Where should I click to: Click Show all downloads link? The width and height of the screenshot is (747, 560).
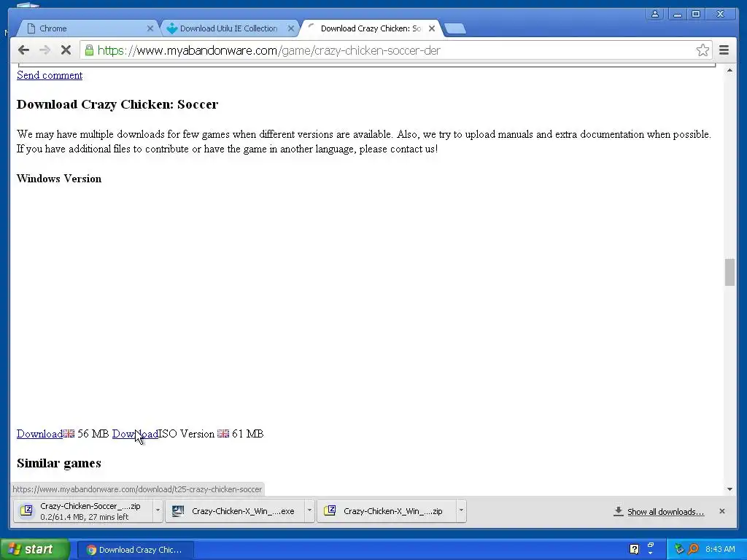(x=665, y=511)
